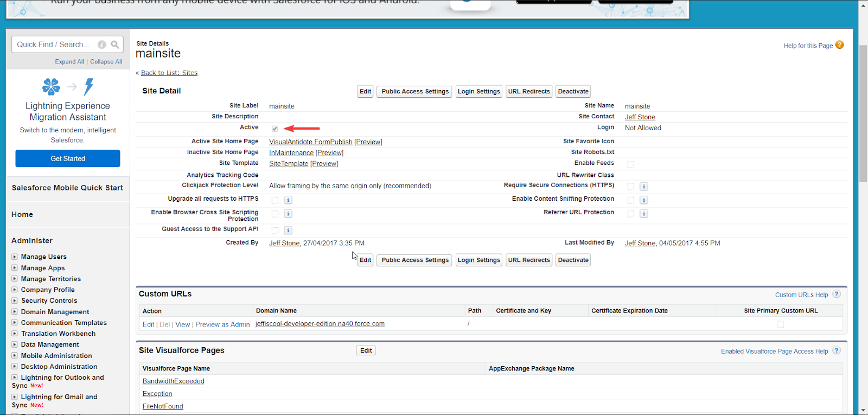Expand Security Controls in the sidebar
Viewport: 868px width, 415px height.
15,301
